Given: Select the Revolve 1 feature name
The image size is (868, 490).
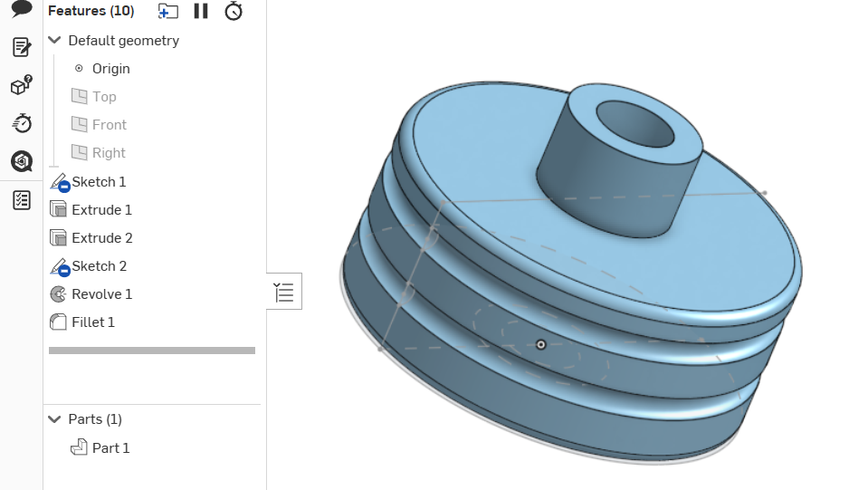Looking at the screenshot, I should [102, 294].
